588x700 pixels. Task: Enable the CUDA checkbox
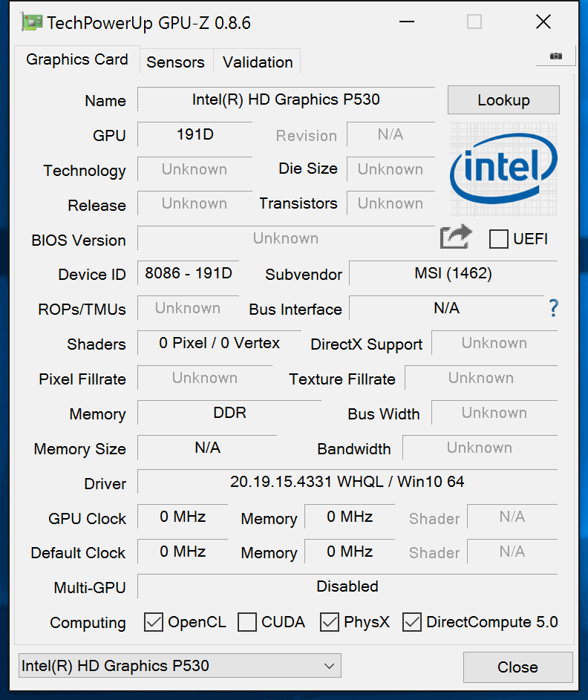tap(247, 622)
